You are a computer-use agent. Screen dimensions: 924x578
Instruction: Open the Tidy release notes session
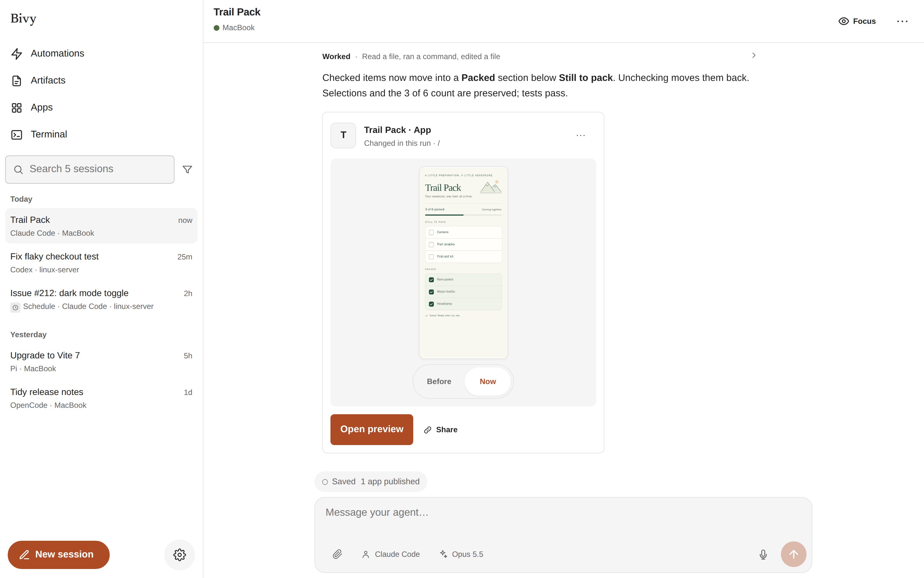[101, 398]
